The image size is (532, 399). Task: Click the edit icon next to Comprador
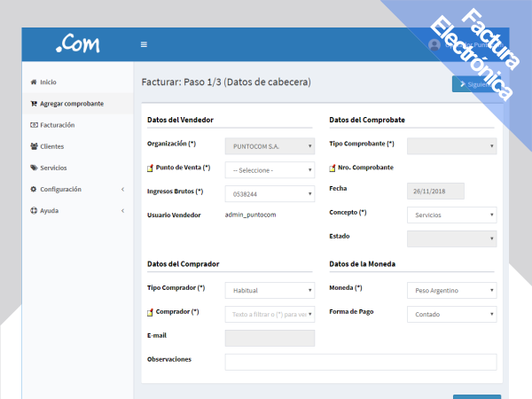[x=150, y=312]
